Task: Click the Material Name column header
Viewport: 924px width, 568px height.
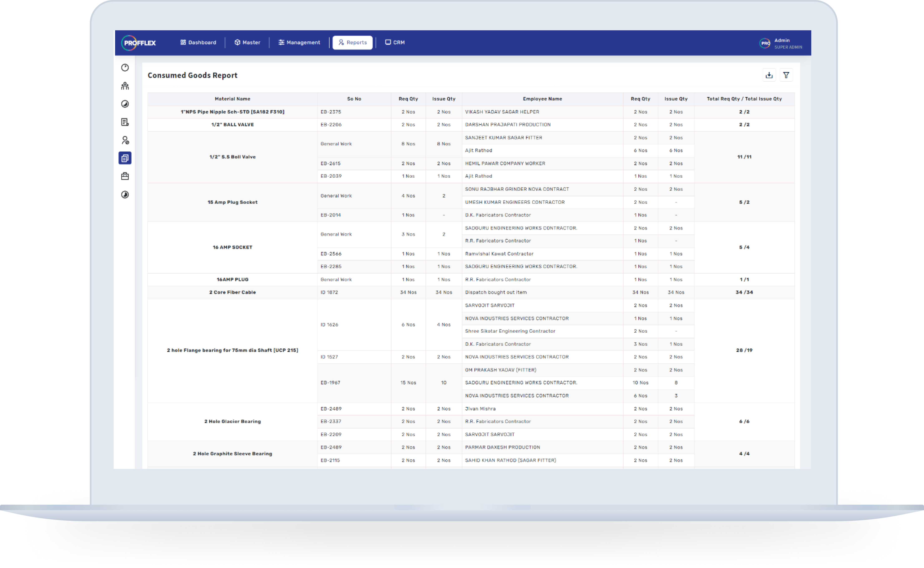Action: point(232,99)
